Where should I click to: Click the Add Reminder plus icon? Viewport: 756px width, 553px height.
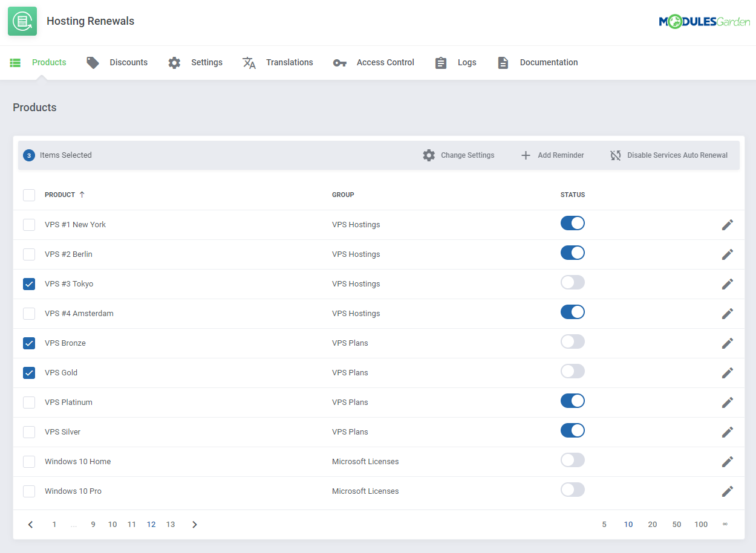click(526, 155)
